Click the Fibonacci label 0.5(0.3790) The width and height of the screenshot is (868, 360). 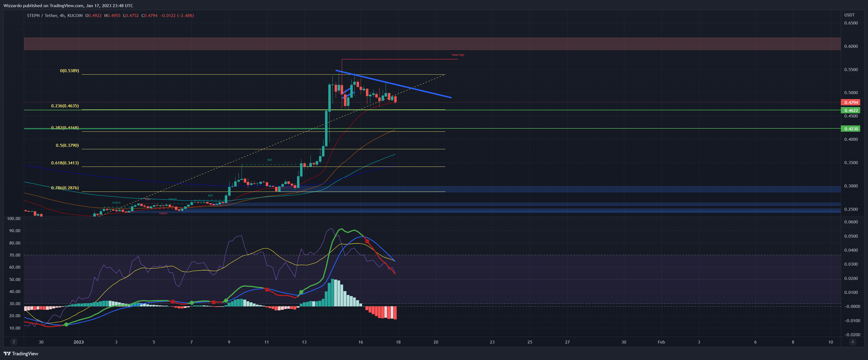pos(67,145)
